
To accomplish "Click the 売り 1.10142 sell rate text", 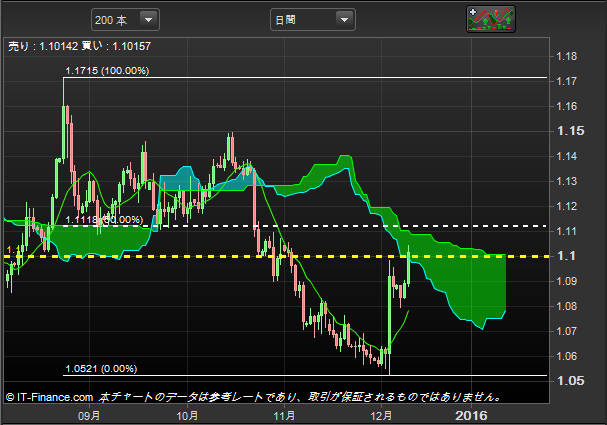I will coord(43,46).
